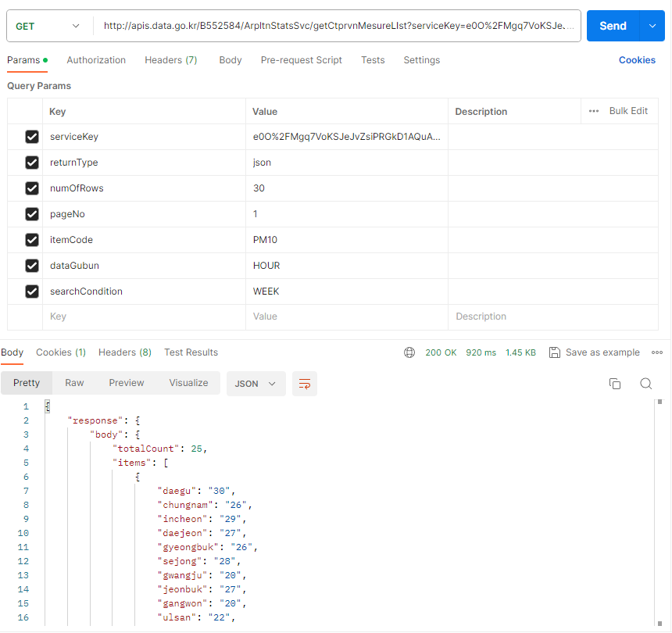This screenshot has width=672, height=633.
Task: Send the request with the Send button
Action: point(613,26)
